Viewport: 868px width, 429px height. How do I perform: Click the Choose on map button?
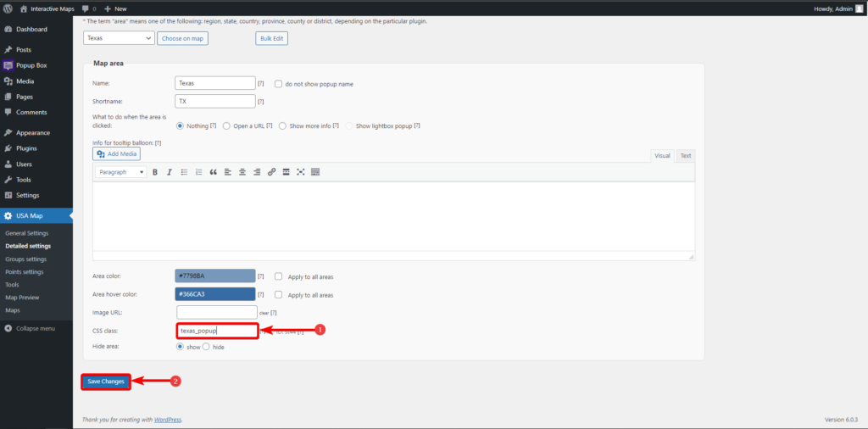(183, 38)
